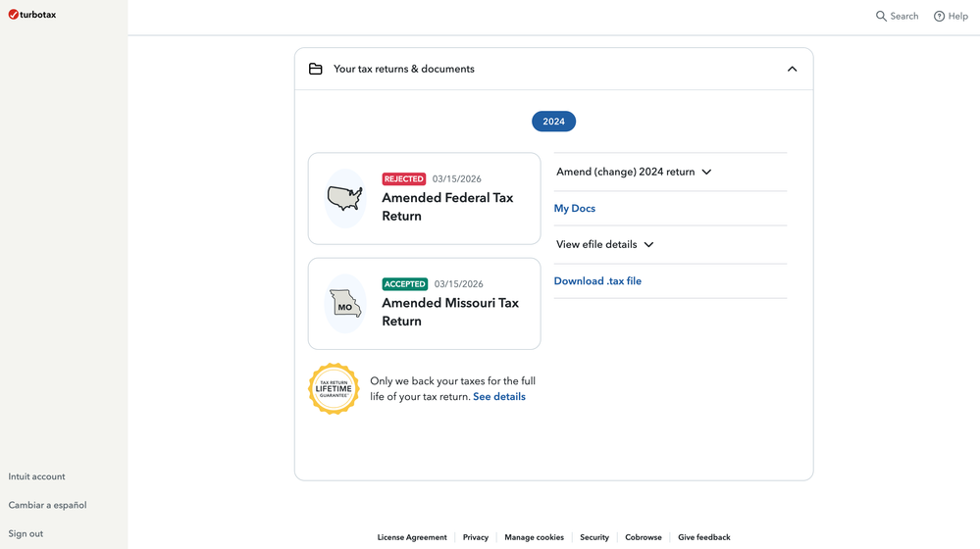The height and width of the screenshot is (549, 980).
Task: Click the United States map icon
Action: tap(344, 198)
